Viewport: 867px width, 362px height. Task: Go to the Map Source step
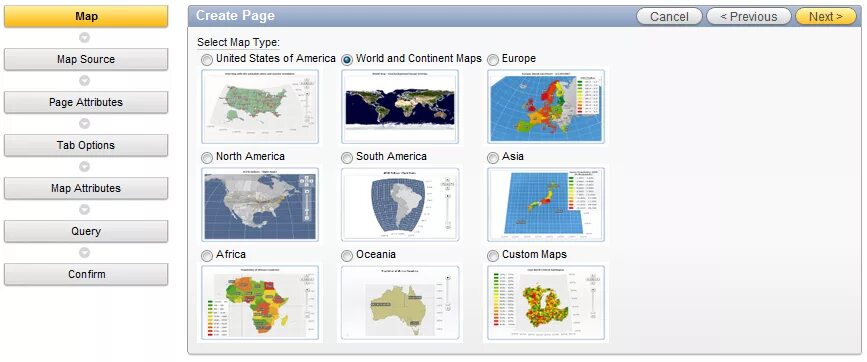[x=86, y=59]
